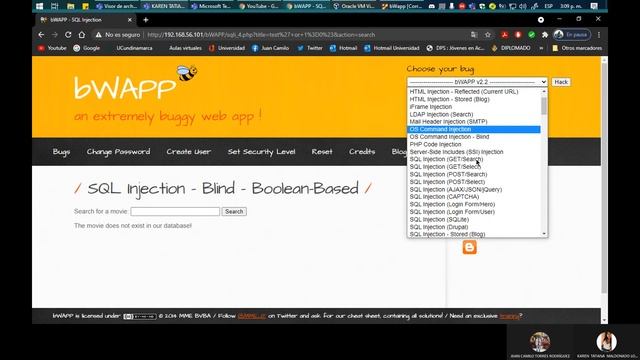Open File Explorer from the taskbar

(x=71, y=6)
